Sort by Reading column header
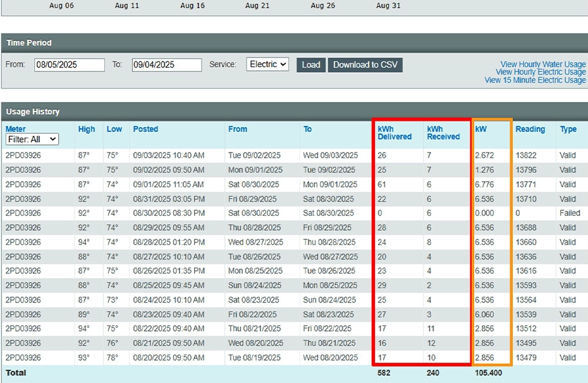The image size is (588, 383). coord(530,129)
